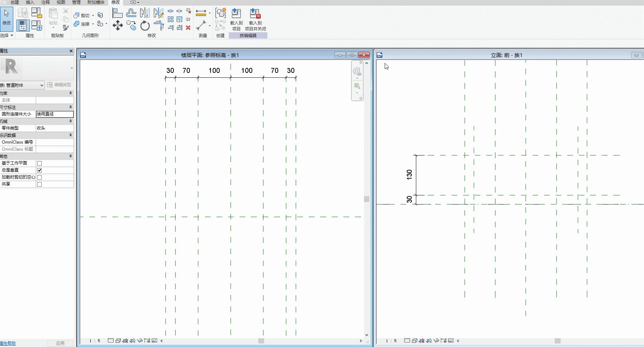The width and height of the screenshot is (644, 347).
Task: Open the 族: 管道附件 family dropdown
Action: pyautogui.click(x=22, y=85)
